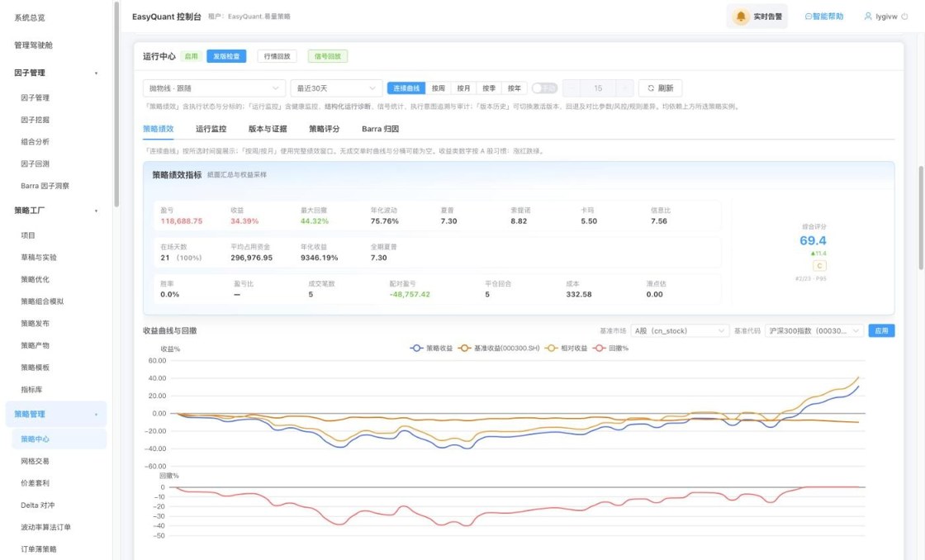925x560 pixels.
Task: Select the 按季 period option
Action: point(489,88)
